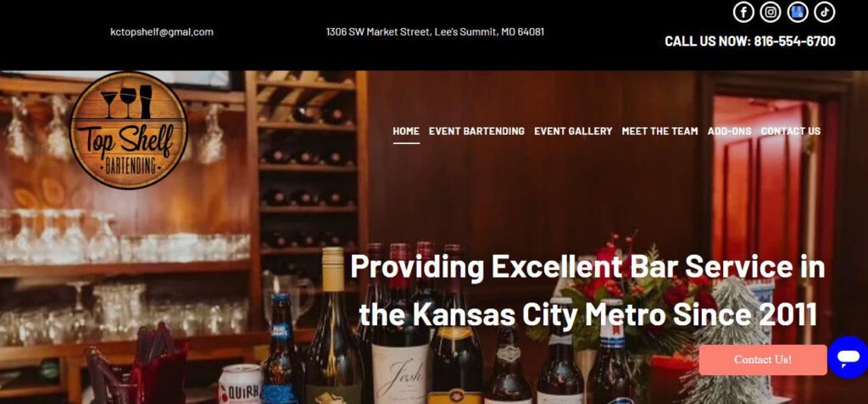Image resolution: width=868 pixels, height=404 pixels.
Task: Click the pink Contact Us! button
Action: coord(763,360)
